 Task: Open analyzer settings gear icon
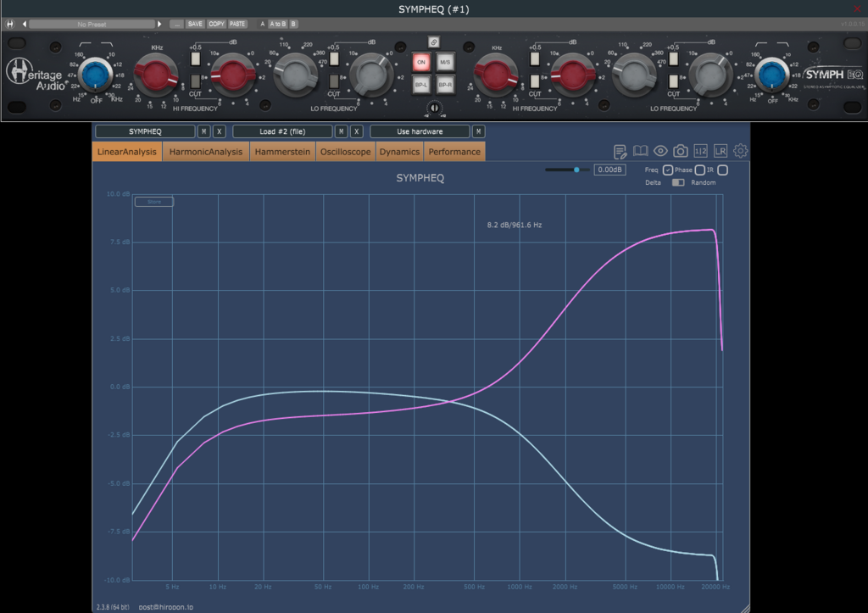740,151
